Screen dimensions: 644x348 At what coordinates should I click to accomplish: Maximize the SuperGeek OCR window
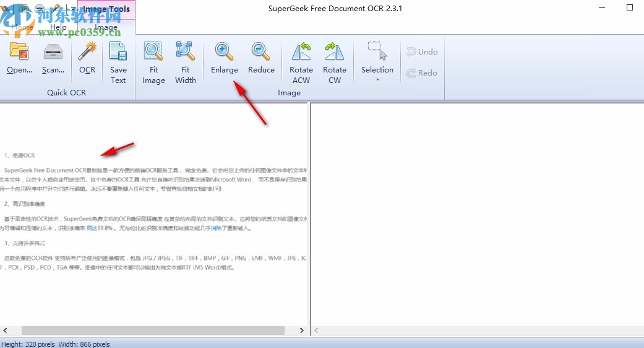click(x=630, y=8)
